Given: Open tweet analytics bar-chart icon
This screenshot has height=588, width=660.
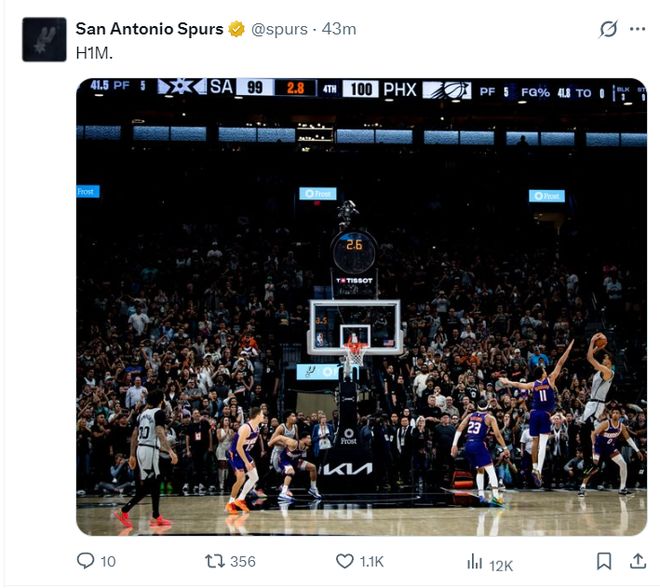Looking at the screenshot, I should [x=475, y=562].
